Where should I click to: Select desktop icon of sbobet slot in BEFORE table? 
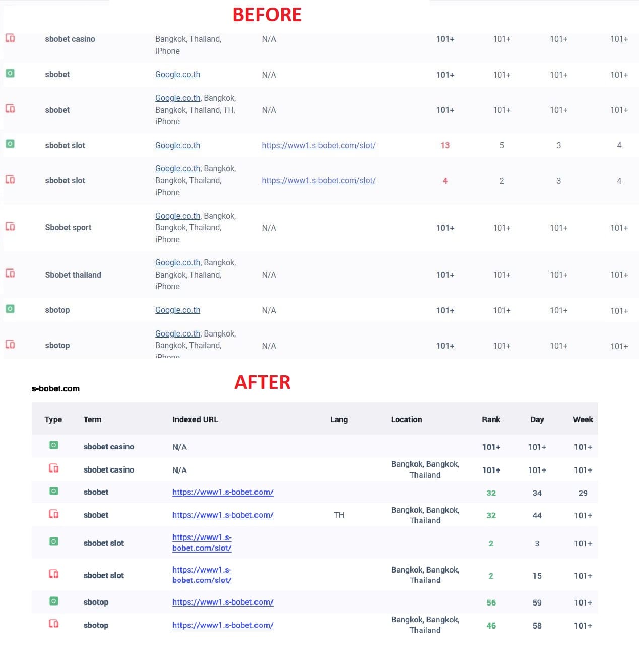click(x=10, y=144)
